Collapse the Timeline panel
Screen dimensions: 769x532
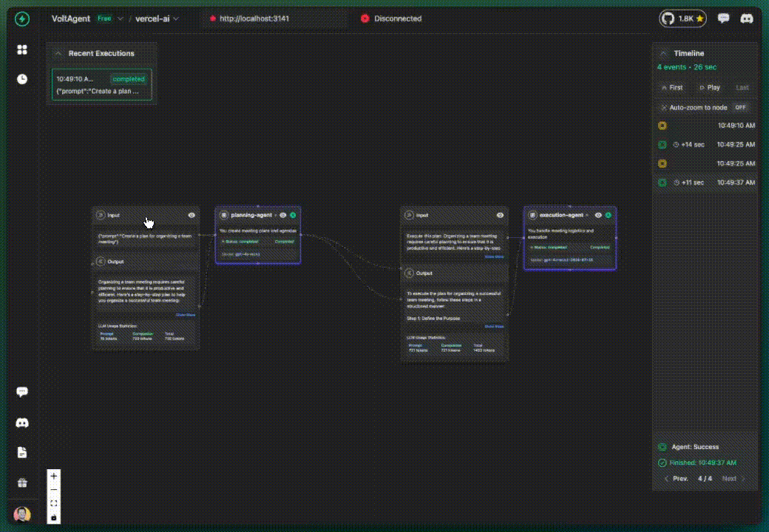tap(663, 53)
